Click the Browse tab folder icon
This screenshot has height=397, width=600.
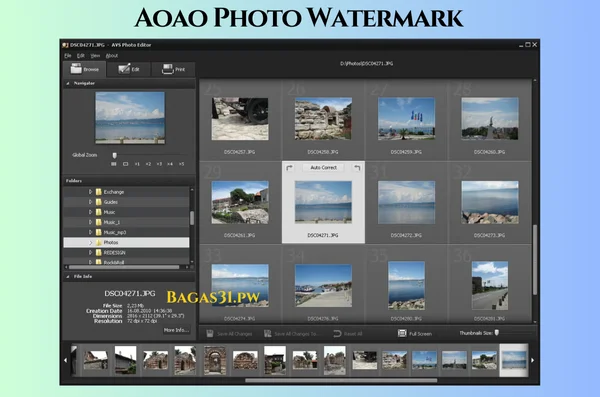click(x=76, y=69)
